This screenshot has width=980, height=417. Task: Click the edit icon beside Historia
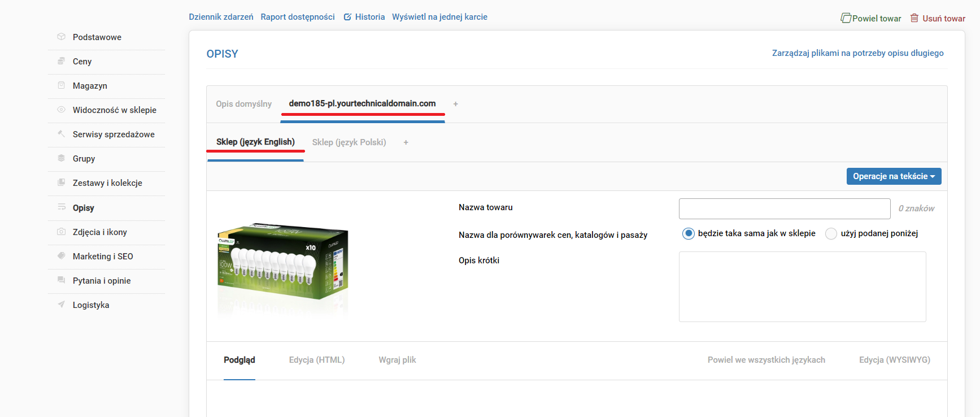coord(347,17)
